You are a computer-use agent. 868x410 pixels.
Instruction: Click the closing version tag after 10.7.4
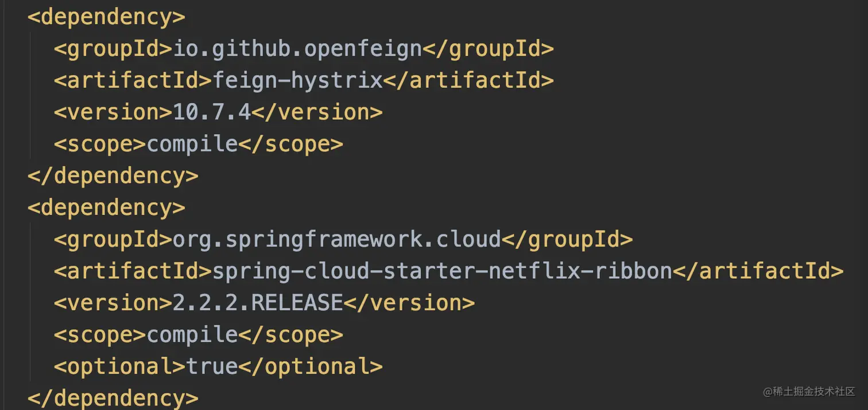coord(317,112)
